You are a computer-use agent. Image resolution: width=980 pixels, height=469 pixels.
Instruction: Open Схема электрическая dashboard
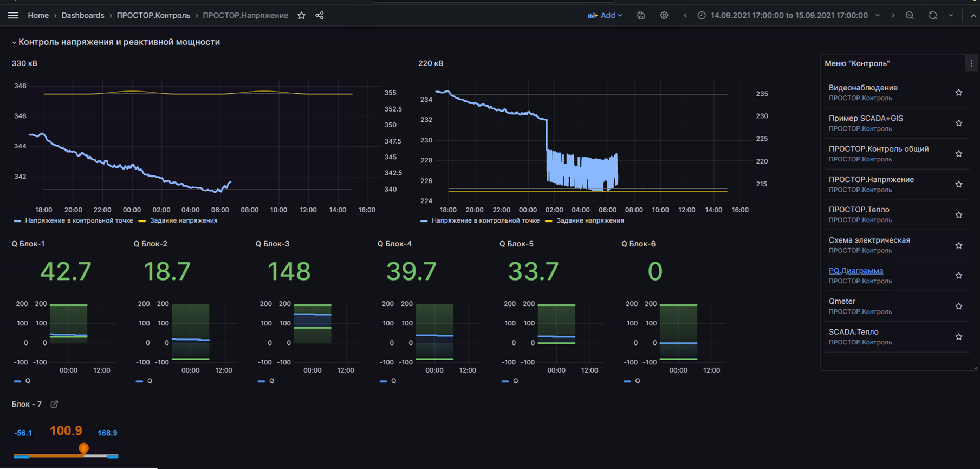[869, 240]
